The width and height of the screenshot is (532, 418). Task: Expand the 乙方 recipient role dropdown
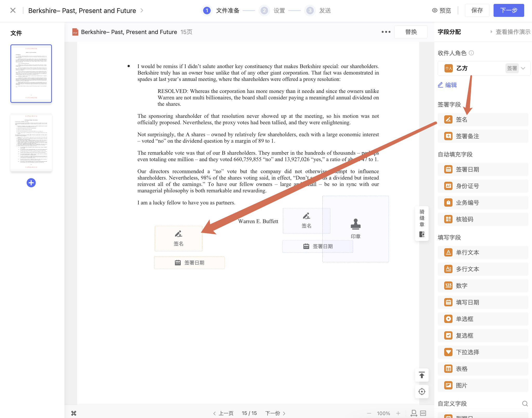click(x=523, y=68)
